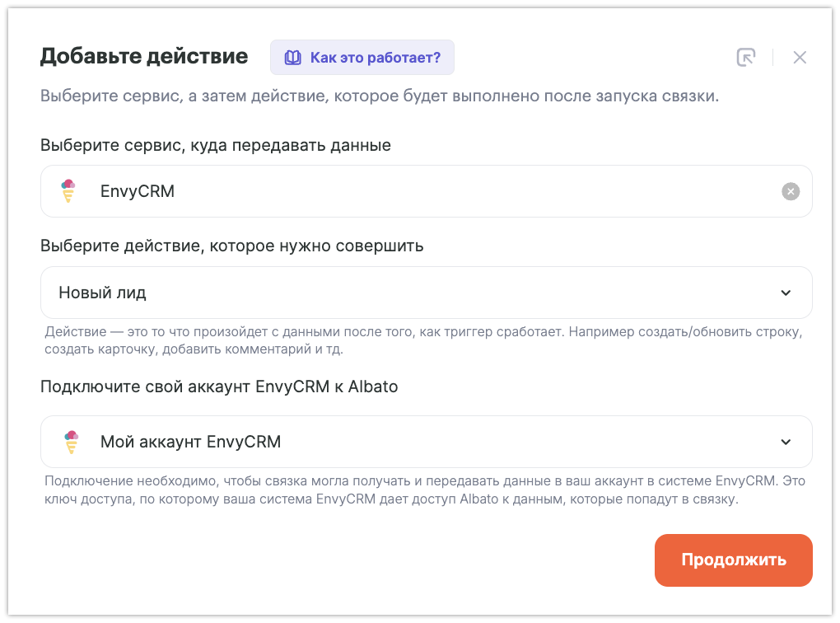Screen dimensions: 840x623
Task: Click the chevron arrow of the account selector
Action: pyautogui.click(x=786, y=442)
